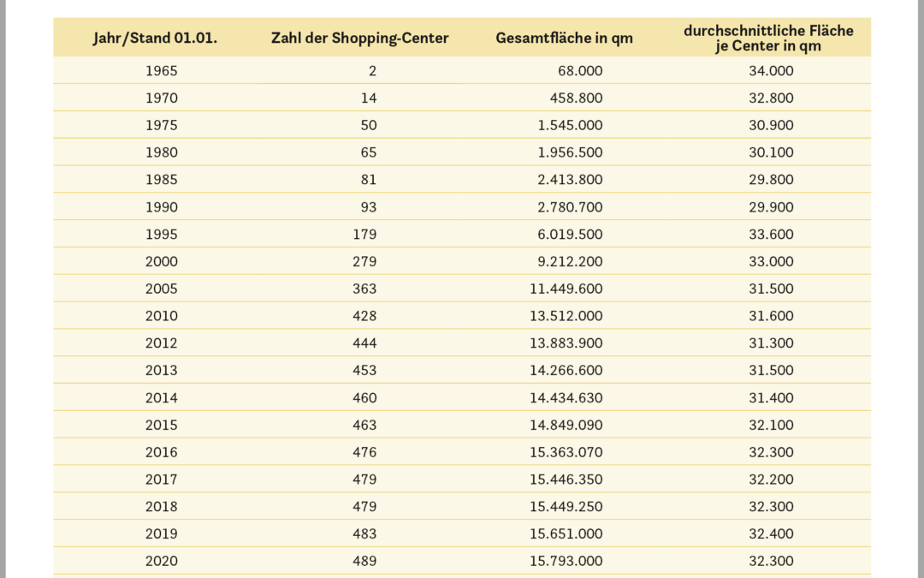The width and height of the screenshot is (924, 578).
Task: Click the average area value 29.900
Action: coord(770,207)
